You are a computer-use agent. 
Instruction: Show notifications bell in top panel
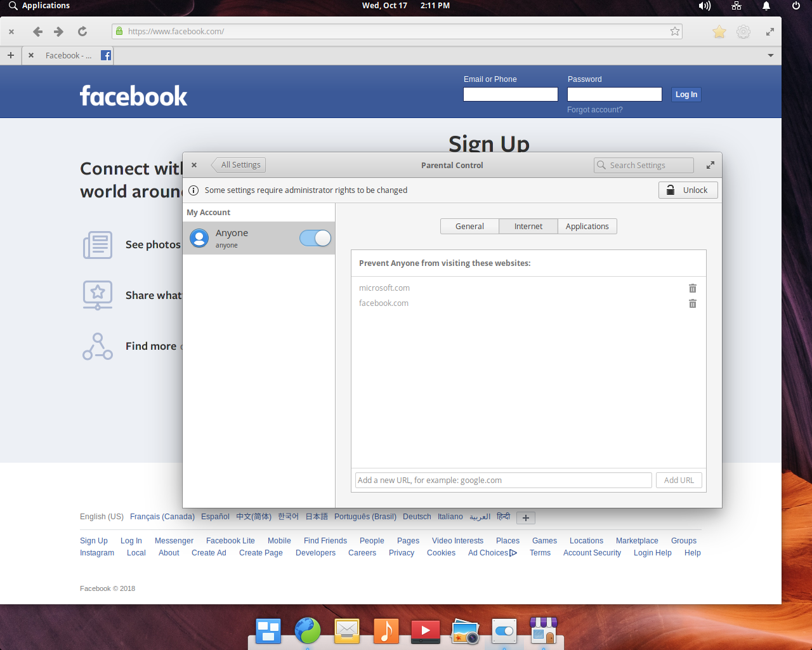tap(766, 6)
